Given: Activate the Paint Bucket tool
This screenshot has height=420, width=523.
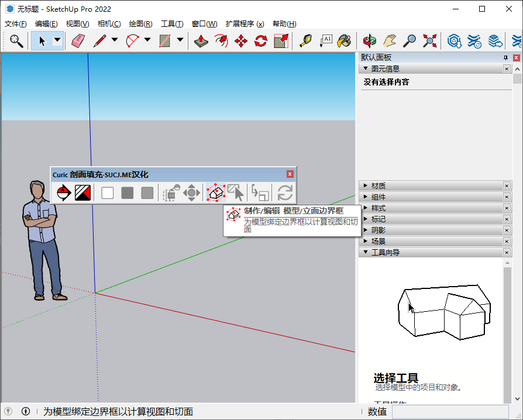Looking at the screenshot, I should pyautogui.click(x=345, y=41).
